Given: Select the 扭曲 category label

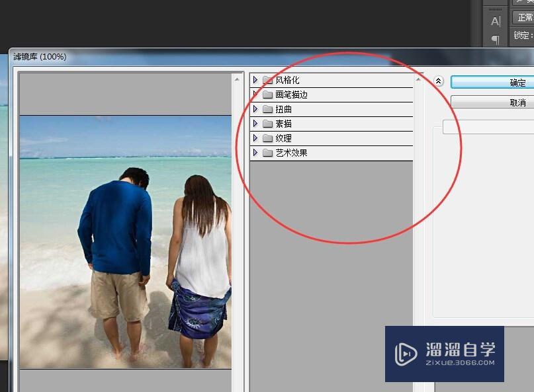Looking at the screenshot, I should (x=283, y=109).
